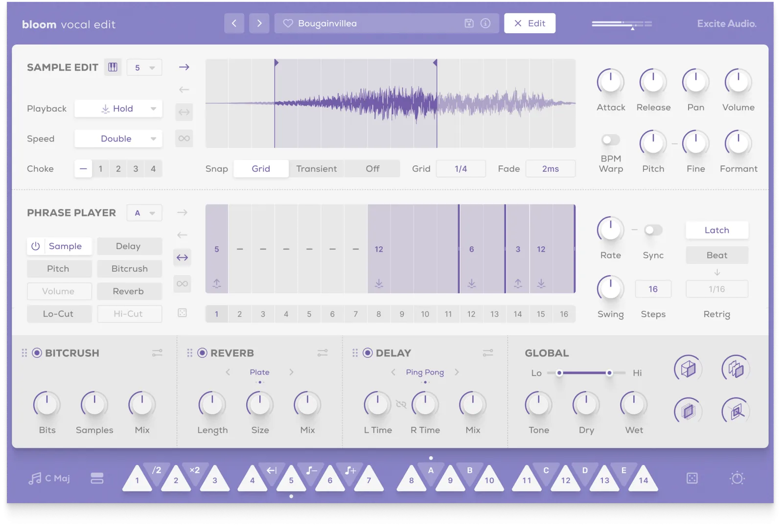
Task: Toggle the infinity loop icon in Sample Edit
Action: point(184,139)
